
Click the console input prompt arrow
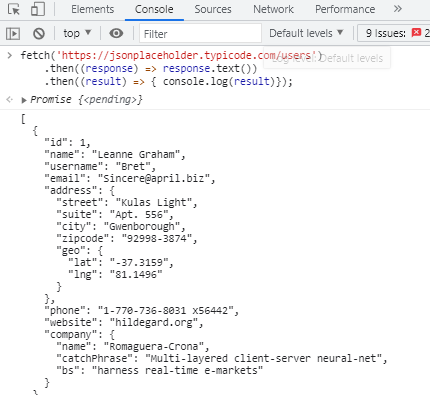(x=10, y=55)
